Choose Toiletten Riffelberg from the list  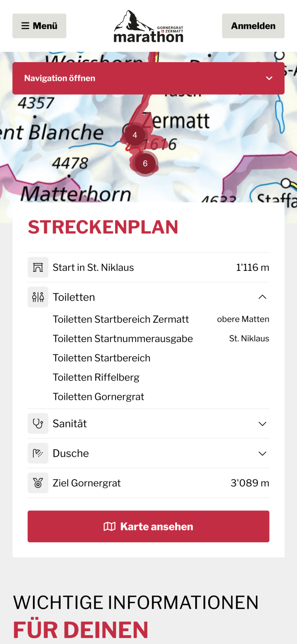coord(96,377)
